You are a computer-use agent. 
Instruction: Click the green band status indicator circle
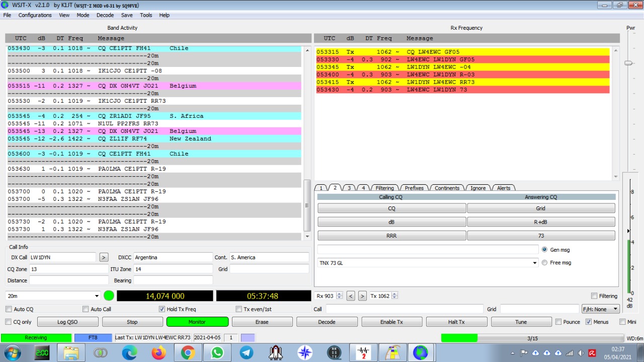(109, 296)
